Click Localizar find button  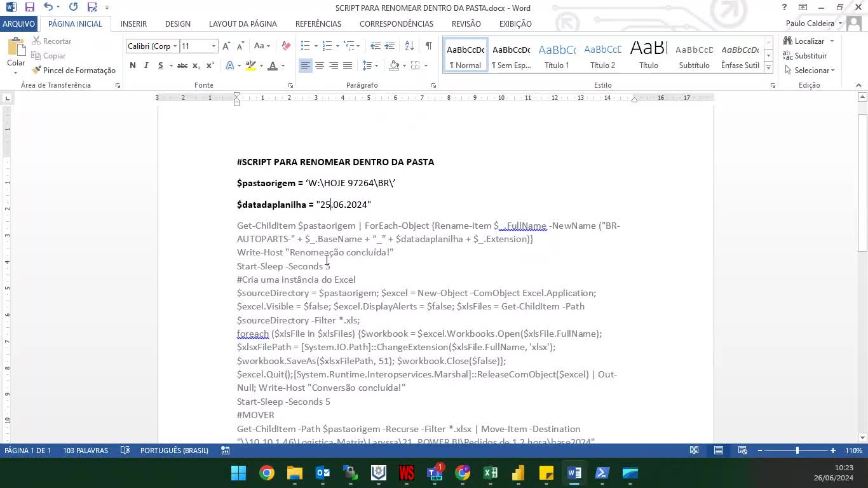coord(804,41)
